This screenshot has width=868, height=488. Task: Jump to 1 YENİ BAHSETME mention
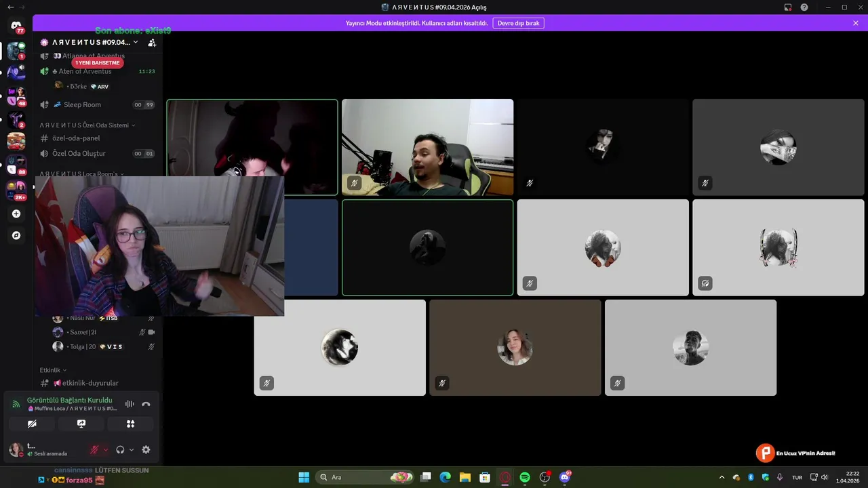coord(97,63)
